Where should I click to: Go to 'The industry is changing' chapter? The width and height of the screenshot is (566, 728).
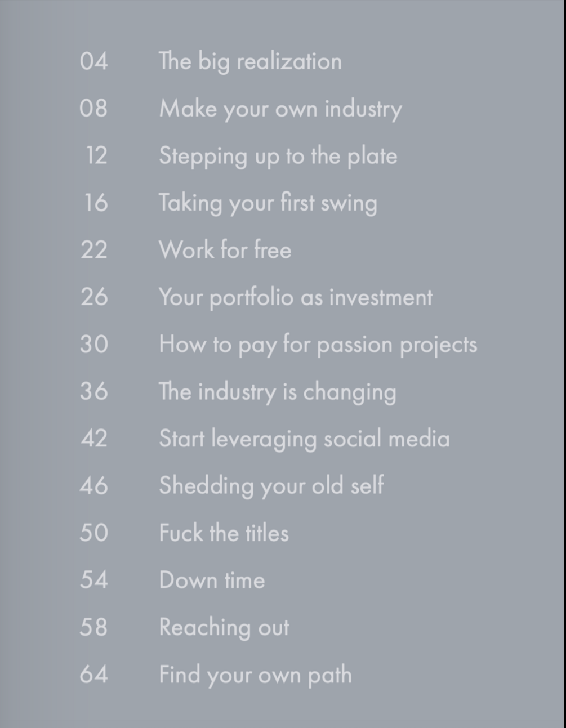point(278,392)
